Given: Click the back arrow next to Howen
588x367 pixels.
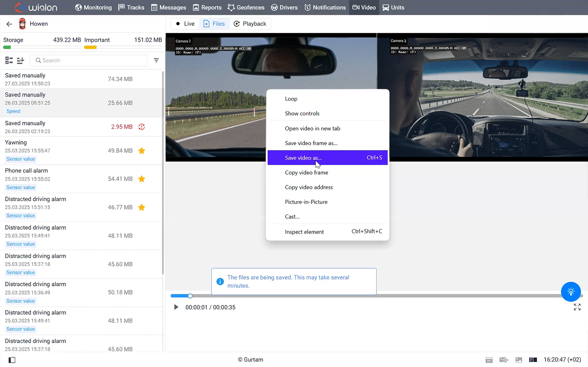Looking at the screenshot, I should (9, 24).
